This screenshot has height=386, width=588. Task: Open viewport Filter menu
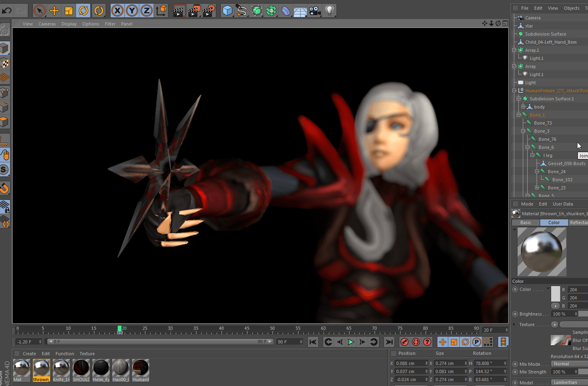tap(110, 24)
